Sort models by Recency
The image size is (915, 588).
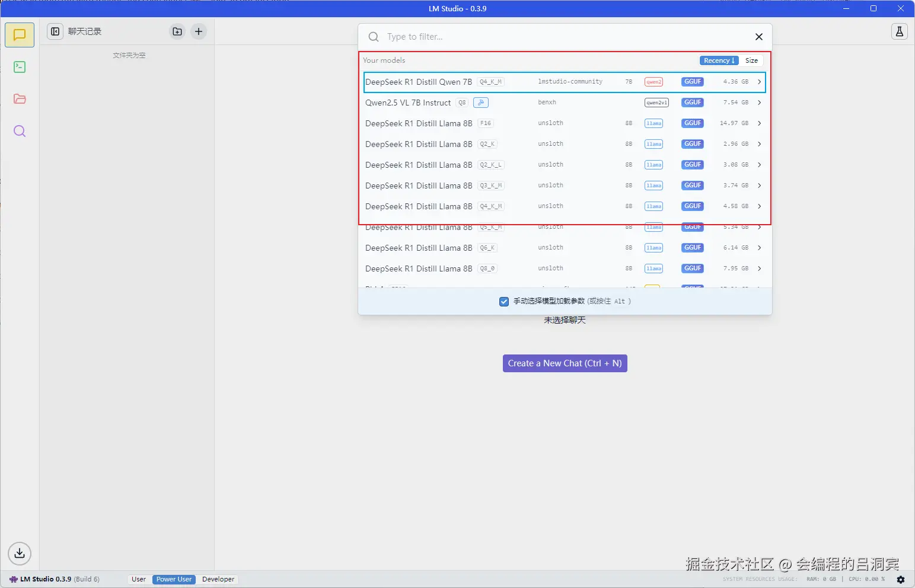pyautogui.click(x=719, y=60)
